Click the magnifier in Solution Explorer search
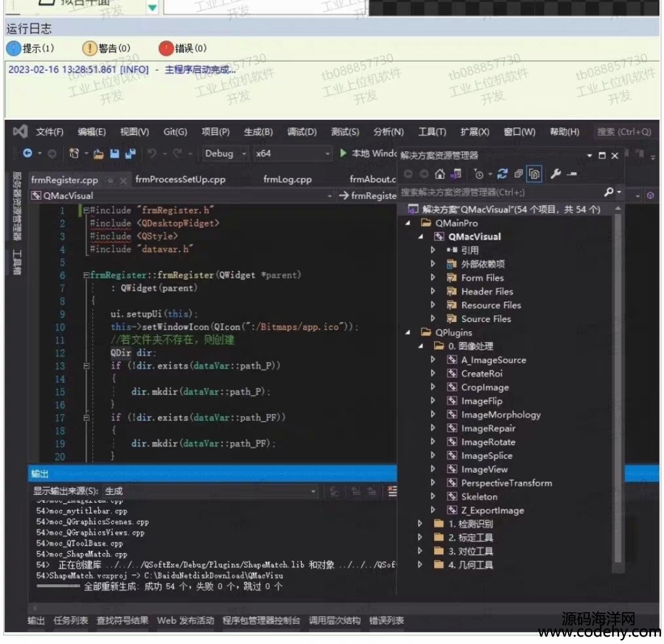The image size is (664, 644). pyautogui.click(x=609, y=192)
